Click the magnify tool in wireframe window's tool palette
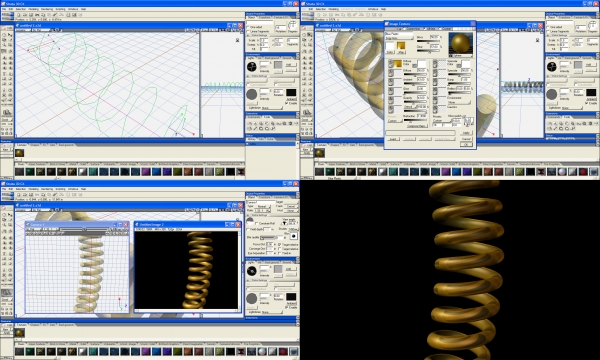Screen dimensions: 600x360 point(5,45)
